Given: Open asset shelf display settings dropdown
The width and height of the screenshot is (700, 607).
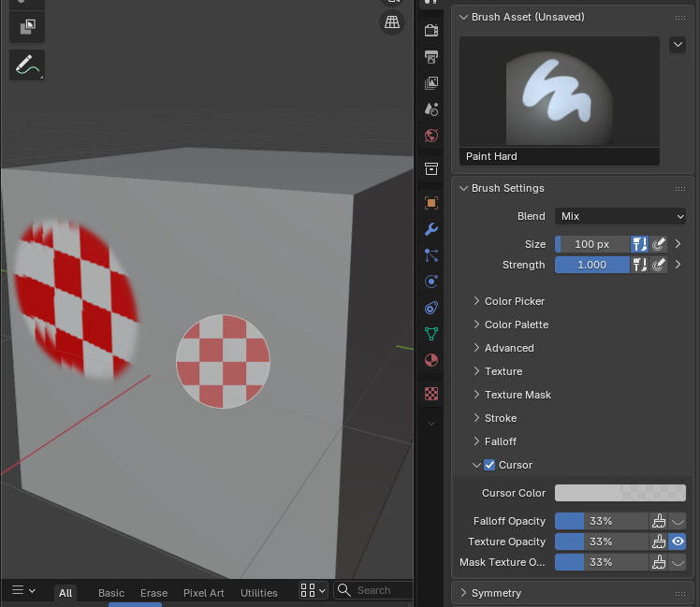Looking at the screenshot, I should point(313,590).
